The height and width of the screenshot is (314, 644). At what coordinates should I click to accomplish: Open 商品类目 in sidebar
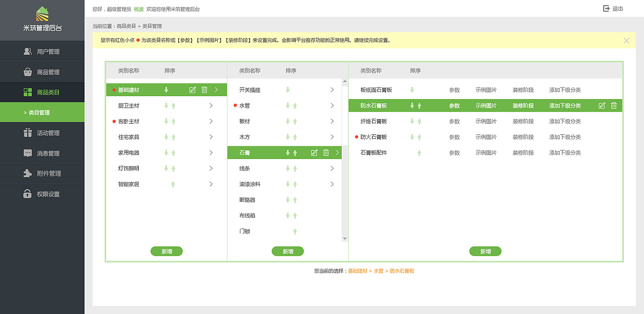(42, 92)
